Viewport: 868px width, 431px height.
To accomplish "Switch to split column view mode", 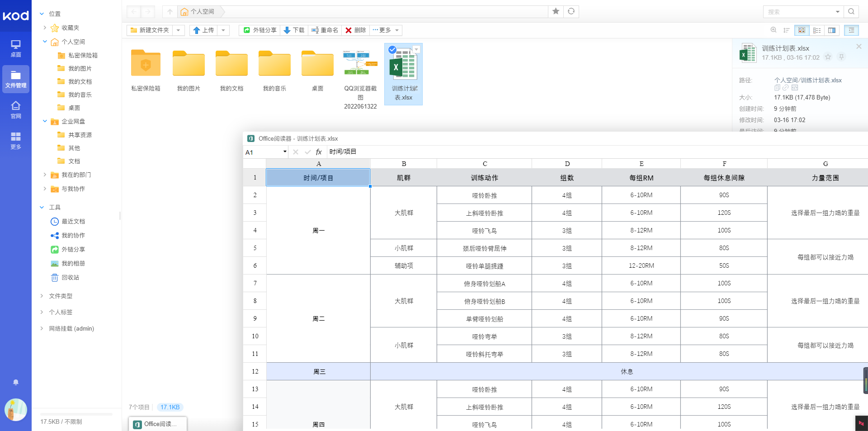I will click(x=832, y=30).
